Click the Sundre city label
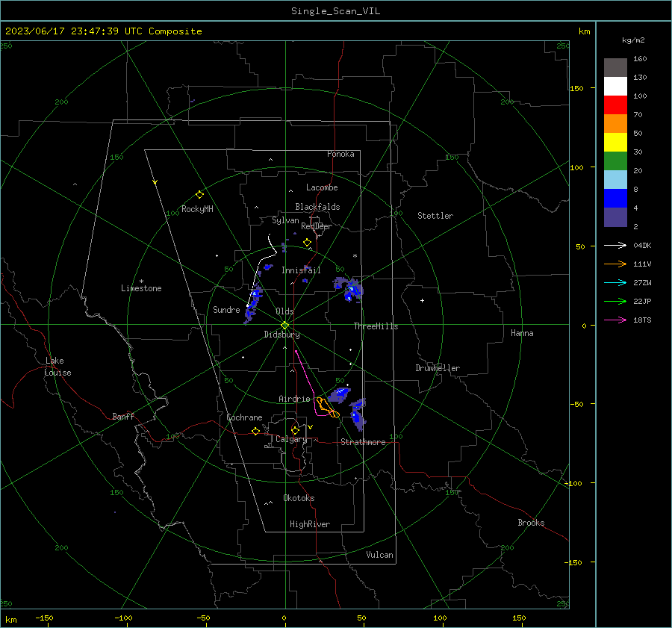The height and width of the screenshot is (628, 672). (x=226, y=310)
